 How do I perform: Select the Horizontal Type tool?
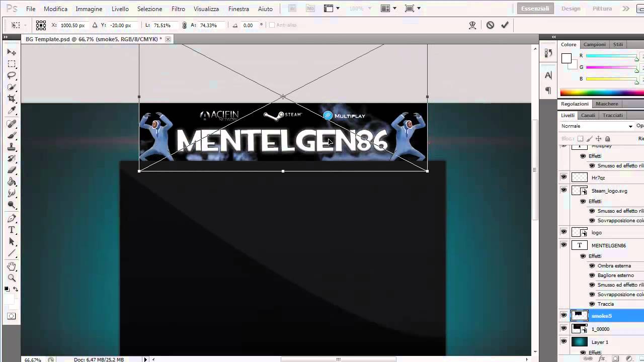point(12,230)
